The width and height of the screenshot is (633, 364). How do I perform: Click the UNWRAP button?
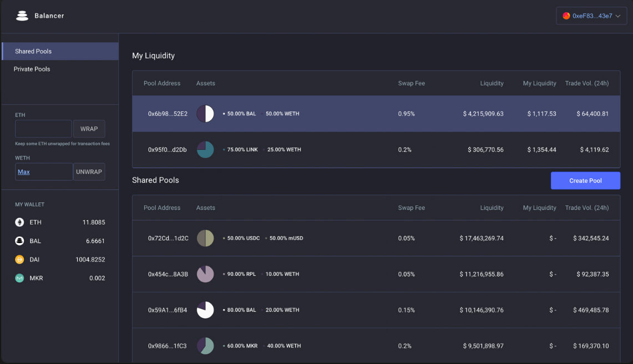[89, 171]
